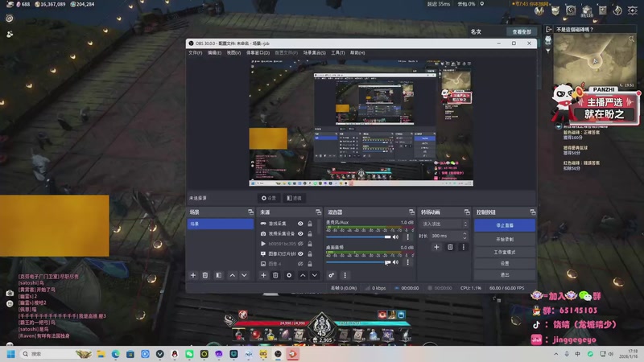Open source 滤镜 filters button above panels
Screen dimensions: 644x362
point(294,198)
